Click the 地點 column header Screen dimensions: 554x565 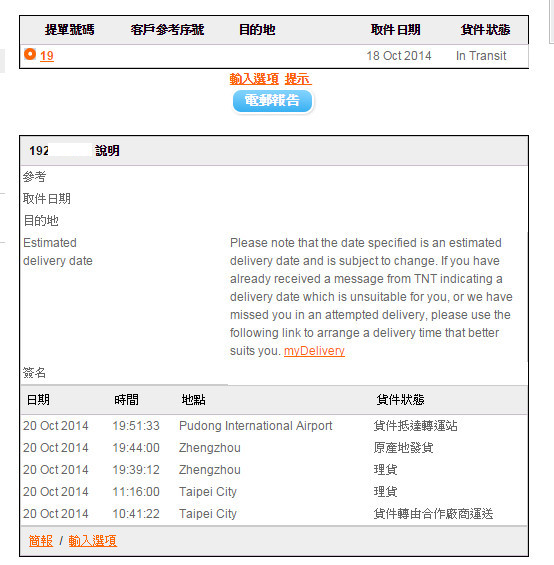point(194,400)
